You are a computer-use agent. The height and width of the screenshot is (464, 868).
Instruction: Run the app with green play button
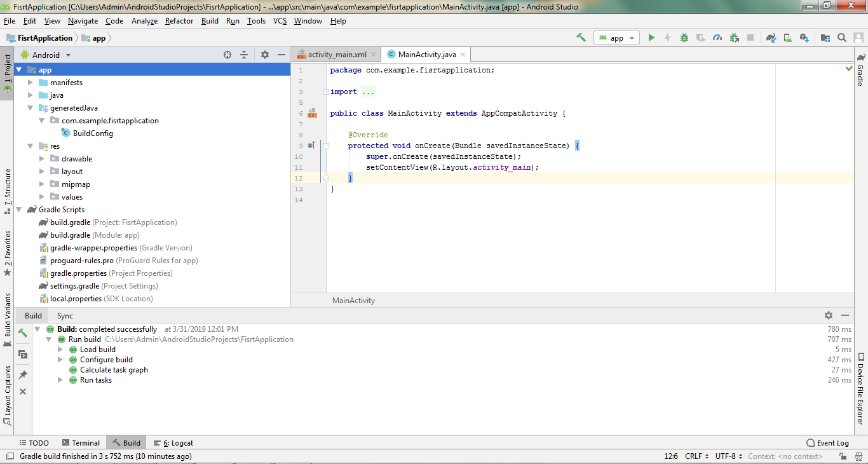pyautogui.click(x=651, y=38)
